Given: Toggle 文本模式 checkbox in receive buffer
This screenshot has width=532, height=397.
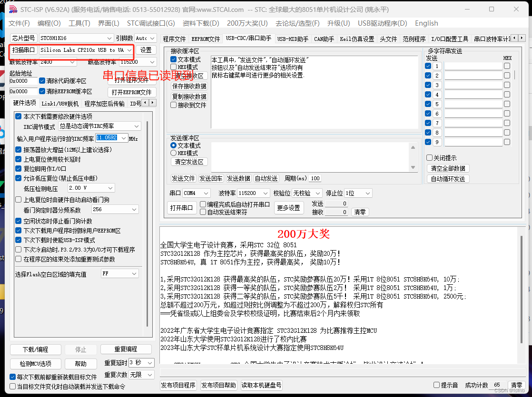Looking at the screenshot, I should pyautogui.click(x=173, y=59).
